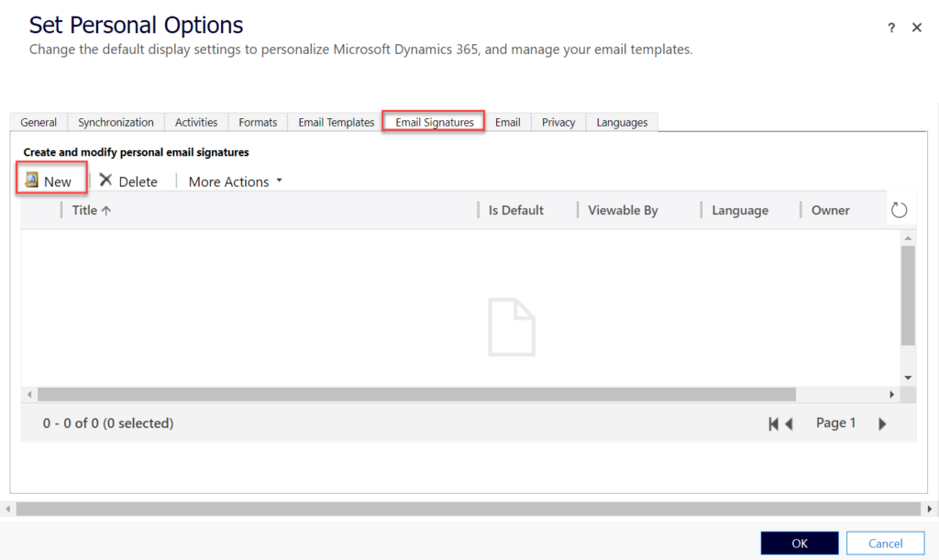Close the Set Personal Options dialog
Image resolution: width=939 pixels, height=560 pixels.
tap(916, 28)
